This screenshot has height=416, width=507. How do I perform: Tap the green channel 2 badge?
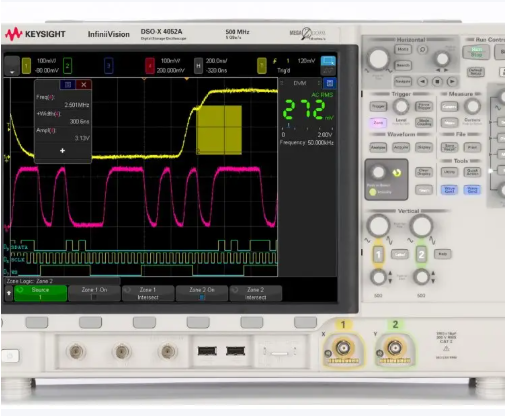[67, 66]
